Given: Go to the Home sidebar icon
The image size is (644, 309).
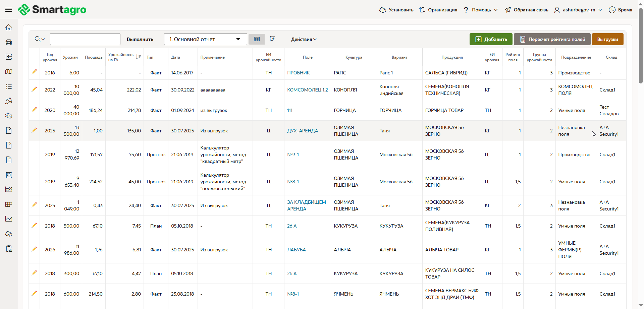Looking at the screenshot, I should [9, 27].
